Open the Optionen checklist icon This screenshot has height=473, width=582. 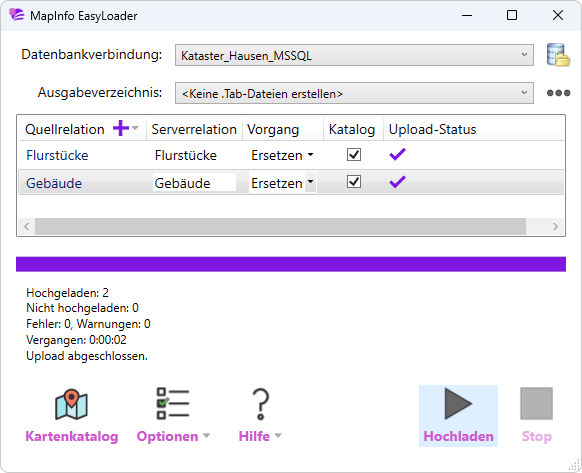click(173, 404)
